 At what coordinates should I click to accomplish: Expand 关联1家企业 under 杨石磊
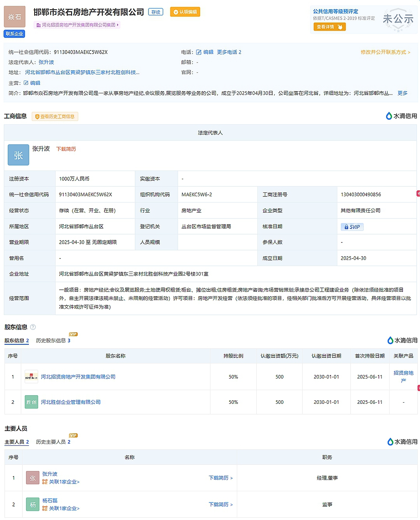tap(61, 508)
